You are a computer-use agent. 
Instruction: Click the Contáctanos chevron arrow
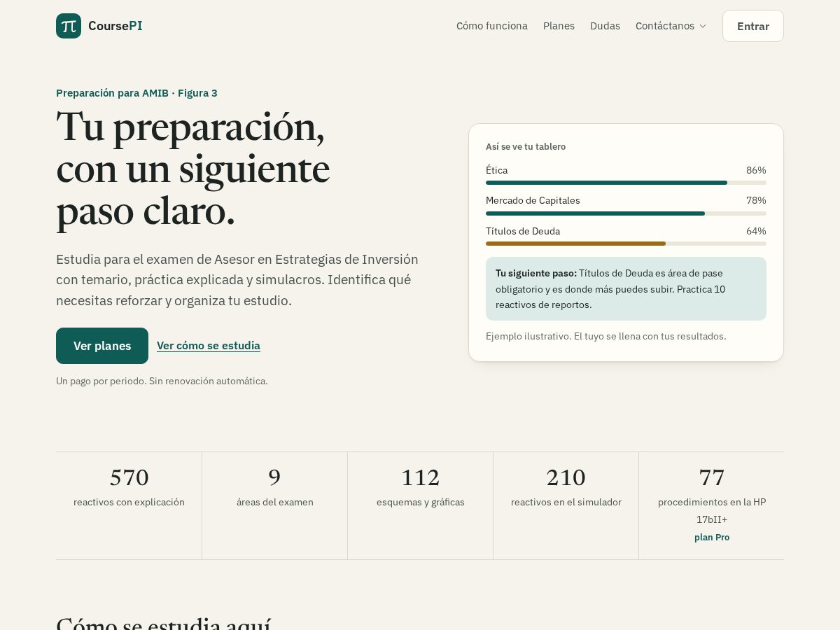coord(703,26)
